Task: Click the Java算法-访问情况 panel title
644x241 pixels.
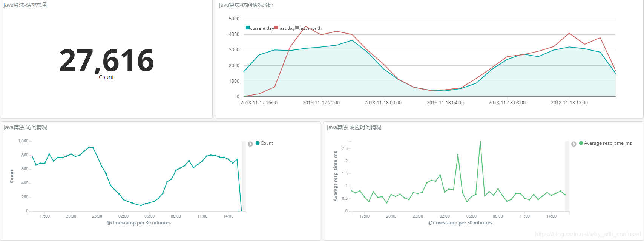Action: pyautogui.click(x=25, y=127)
